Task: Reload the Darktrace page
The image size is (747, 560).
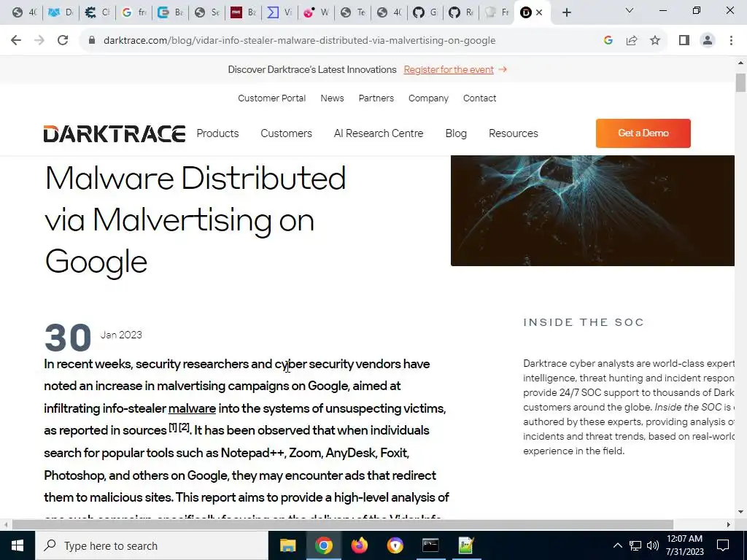Action: click(63, 41)
